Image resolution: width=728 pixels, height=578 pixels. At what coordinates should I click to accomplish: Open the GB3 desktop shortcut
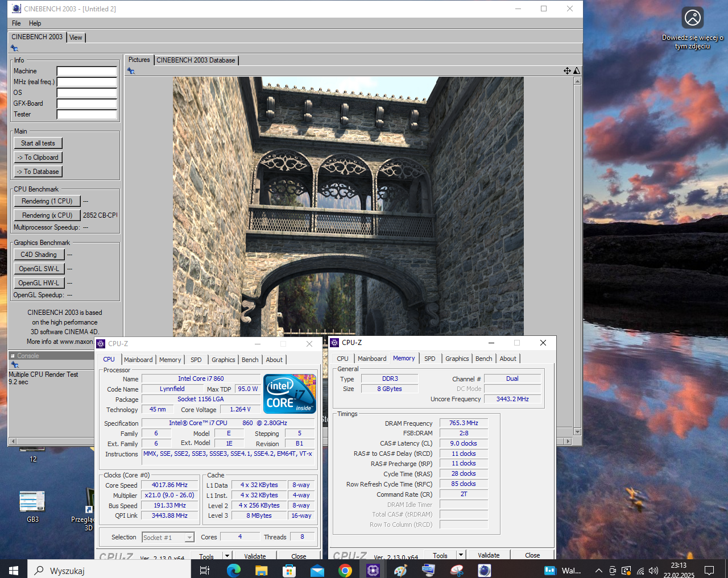click(x=32, y=506)
